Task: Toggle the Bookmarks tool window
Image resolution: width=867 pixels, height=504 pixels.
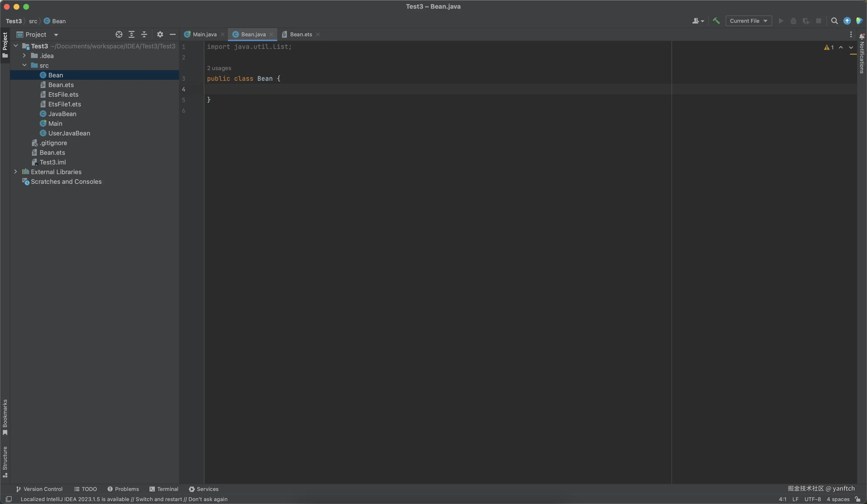Action: click(x=5, y=416)
